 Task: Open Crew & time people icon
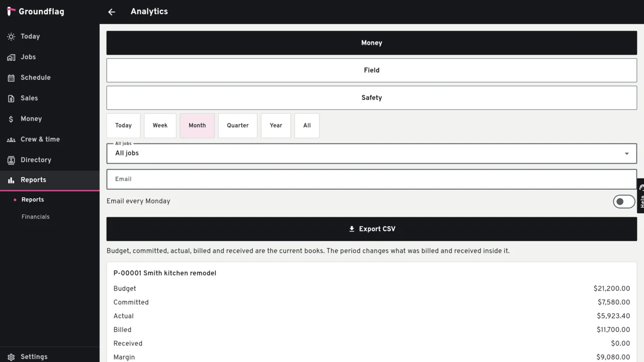coord(11,139)
